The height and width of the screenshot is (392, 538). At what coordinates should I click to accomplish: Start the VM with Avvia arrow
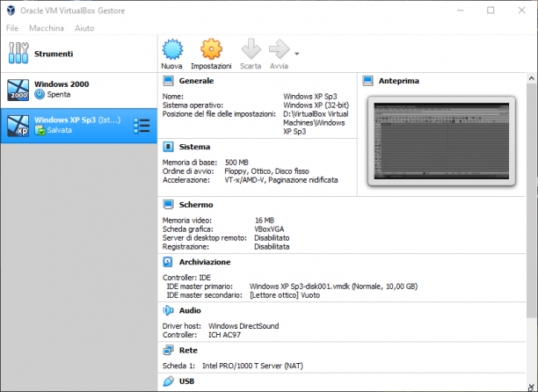point(279,49)
